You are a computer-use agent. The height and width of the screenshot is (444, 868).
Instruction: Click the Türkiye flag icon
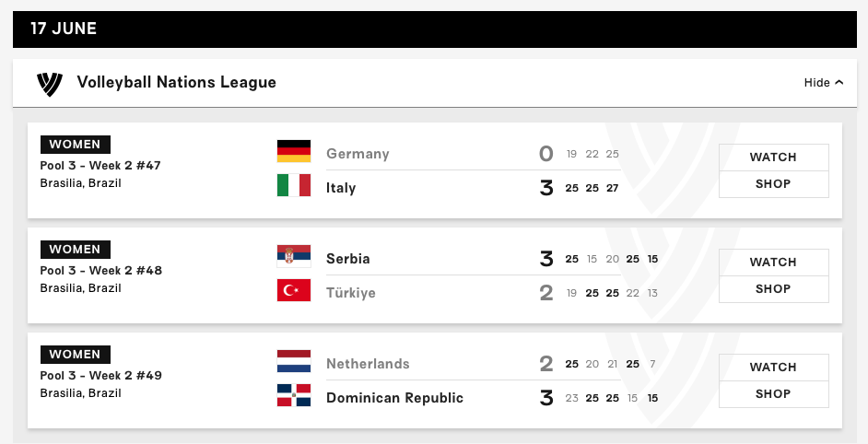click(x=294, y=290)
